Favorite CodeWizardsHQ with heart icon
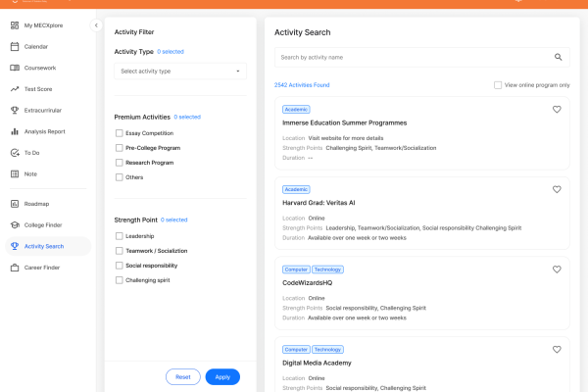The image size is (588, 392). point(557,269)
